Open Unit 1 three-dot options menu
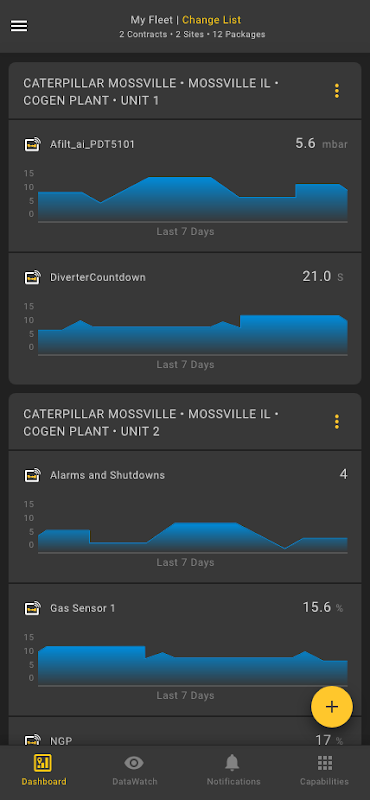Screen dimensions: 370x800 337,91
